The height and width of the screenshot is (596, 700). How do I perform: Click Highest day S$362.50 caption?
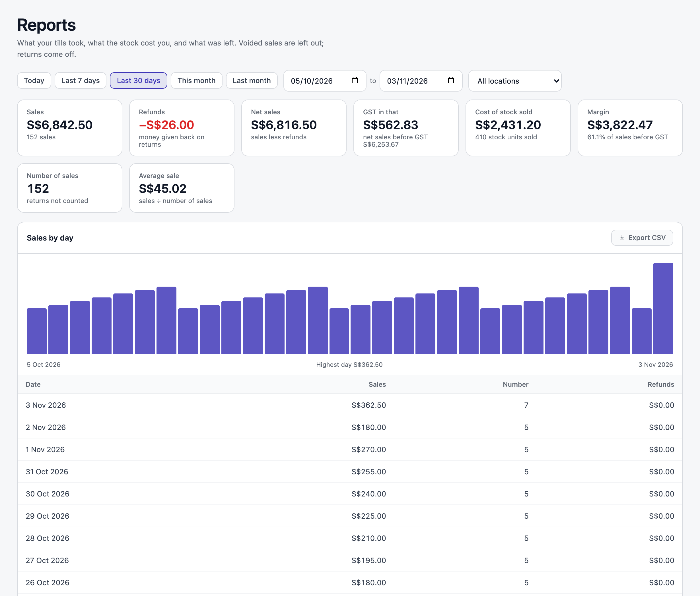pyautogui.click(x=349, y=365)
